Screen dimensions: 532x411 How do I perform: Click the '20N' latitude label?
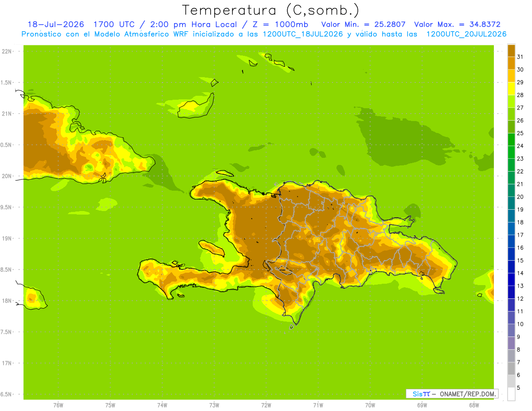click(6, 176)
